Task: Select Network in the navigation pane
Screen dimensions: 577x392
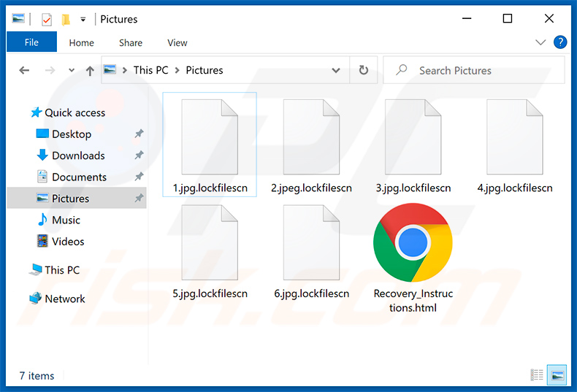Action: (x=65, y=299)
